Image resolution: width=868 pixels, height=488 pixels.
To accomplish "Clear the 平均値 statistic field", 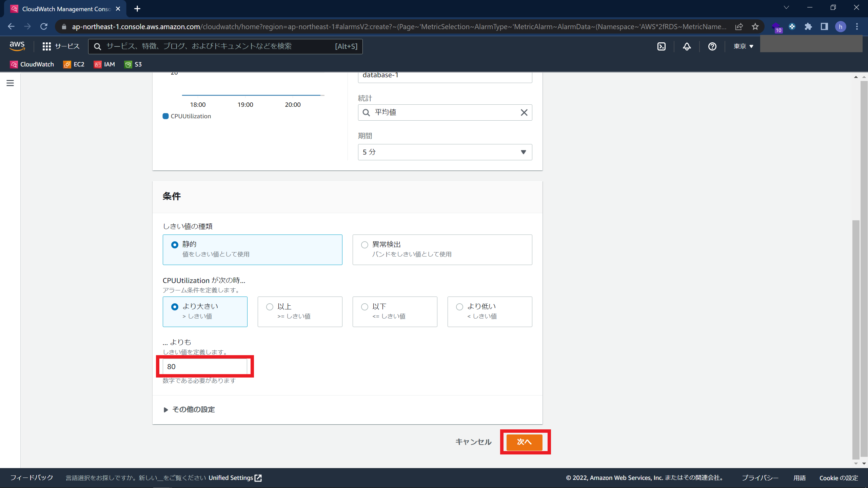I will (524, 113).
